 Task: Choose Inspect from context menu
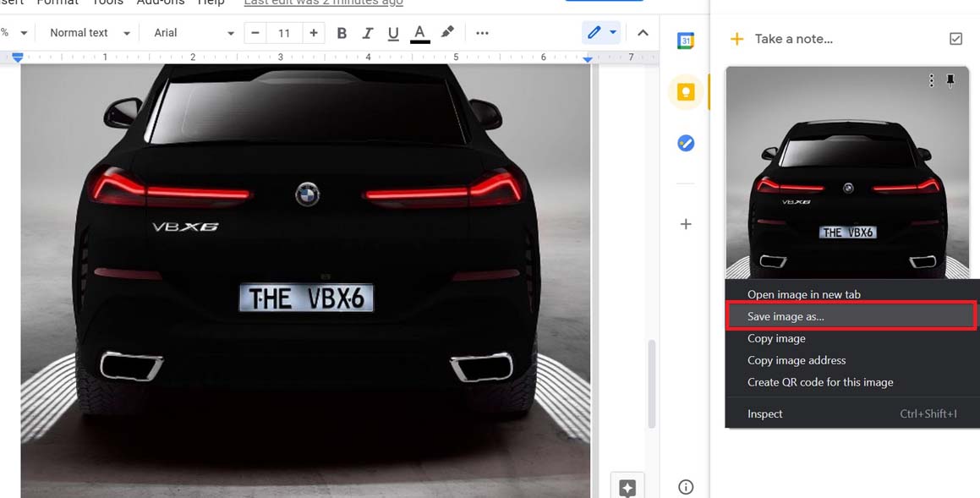point(765,413)
